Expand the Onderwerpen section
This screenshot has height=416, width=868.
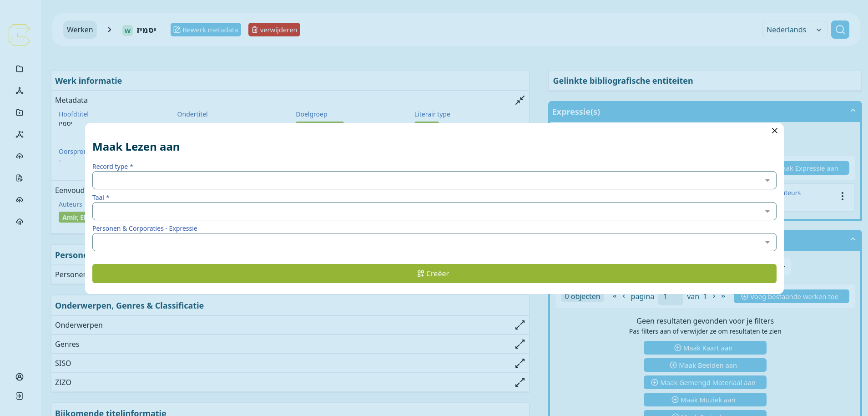pyautogui.click(x=520, y=325)
